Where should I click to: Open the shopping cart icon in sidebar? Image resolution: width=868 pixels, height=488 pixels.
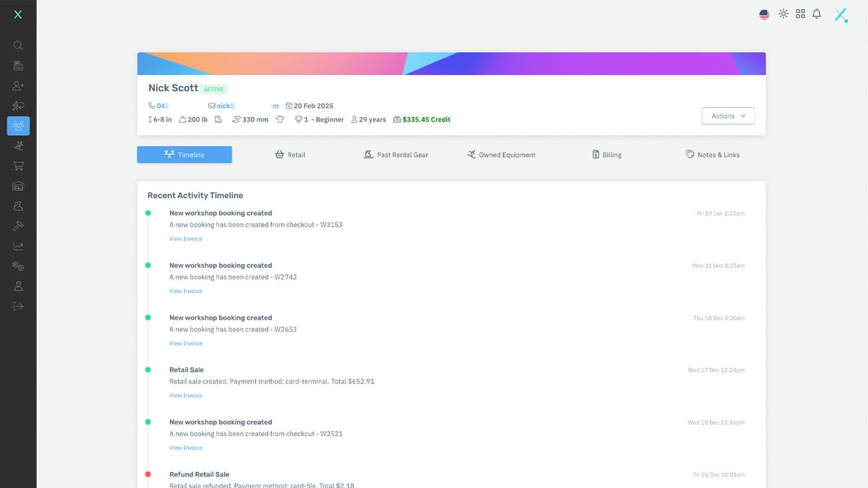18,166
